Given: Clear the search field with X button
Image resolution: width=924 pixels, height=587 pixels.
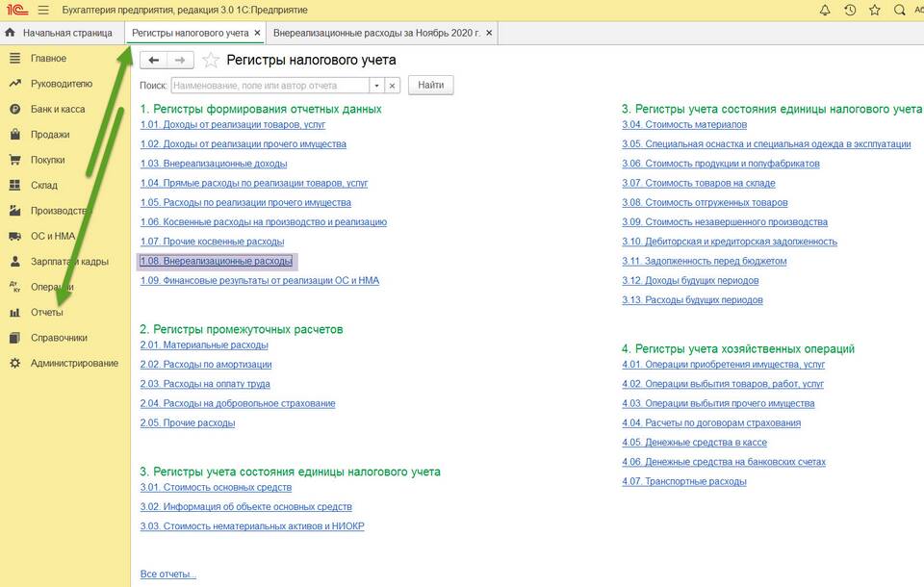Looking at the screenshot, I should point(392,86).
